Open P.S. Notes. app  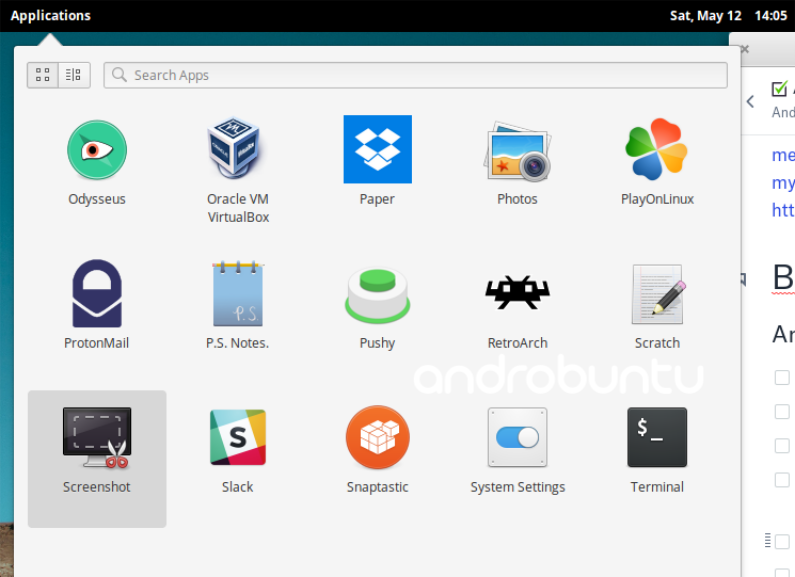pyautogui.click(x=238, y=294)
